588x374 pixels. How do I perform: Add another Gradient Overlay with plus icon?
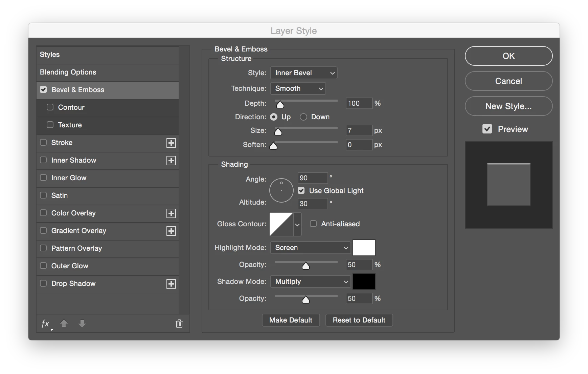point(171,231)
